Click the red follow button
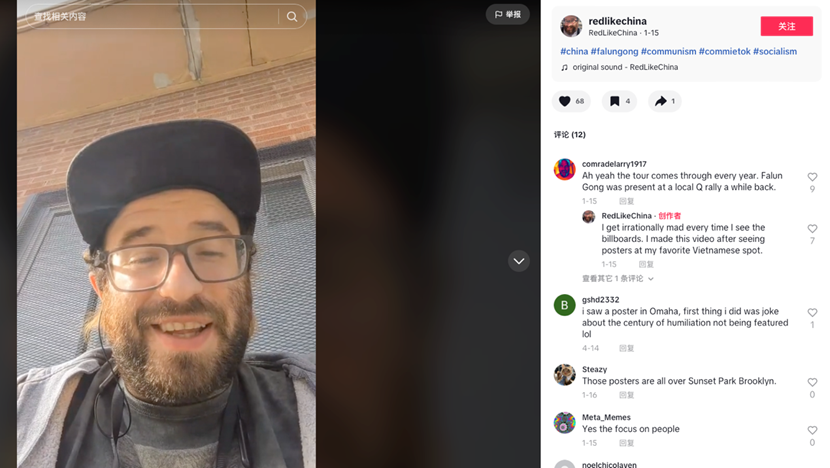The height and width of the screenshot is (468, 830). 787,26
